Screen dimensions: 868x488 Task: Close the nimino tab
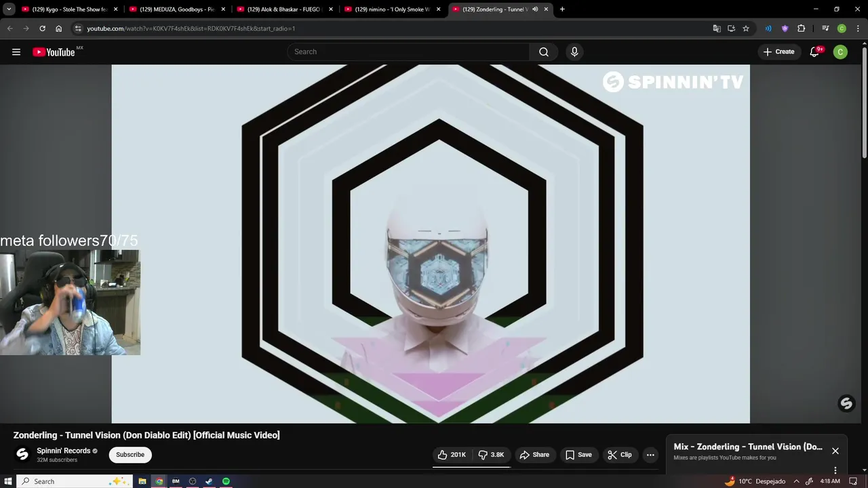[x=439, y=9]
